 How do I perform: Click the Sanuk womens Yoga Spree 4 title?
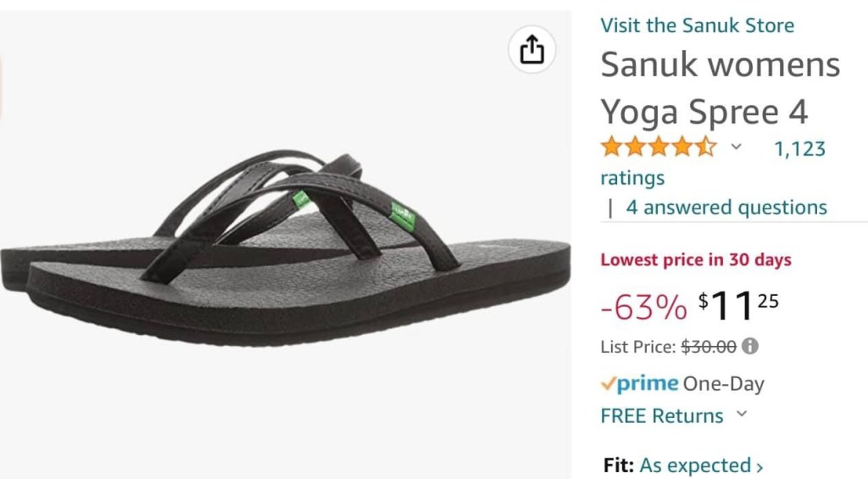tap(721, 87)
